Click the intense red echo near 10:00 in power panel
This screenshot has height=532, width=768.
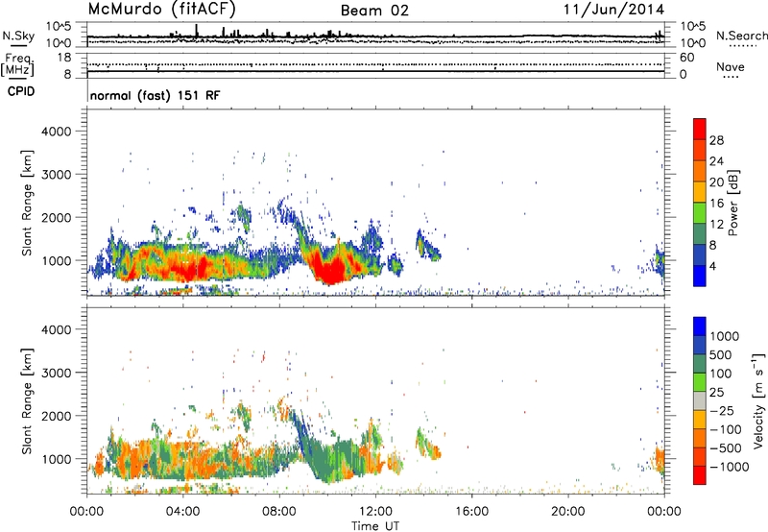pos(329,271)
